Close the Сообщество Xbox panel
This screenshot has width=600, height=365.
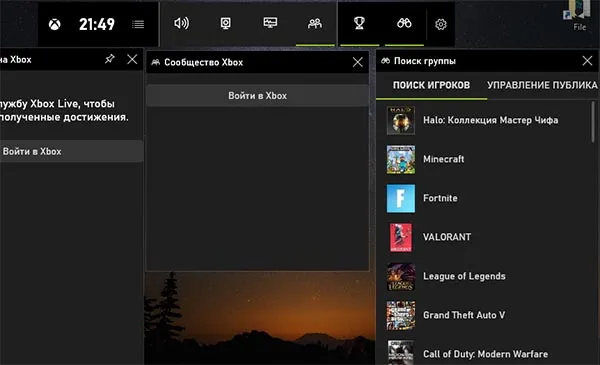[x=358, y=62]
